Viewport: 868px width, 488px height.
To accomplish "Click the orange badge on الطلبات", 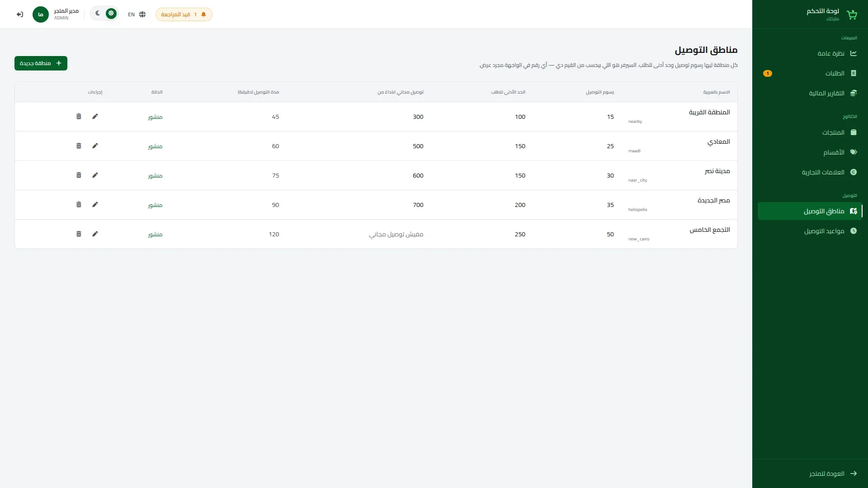I will point(768,73).
